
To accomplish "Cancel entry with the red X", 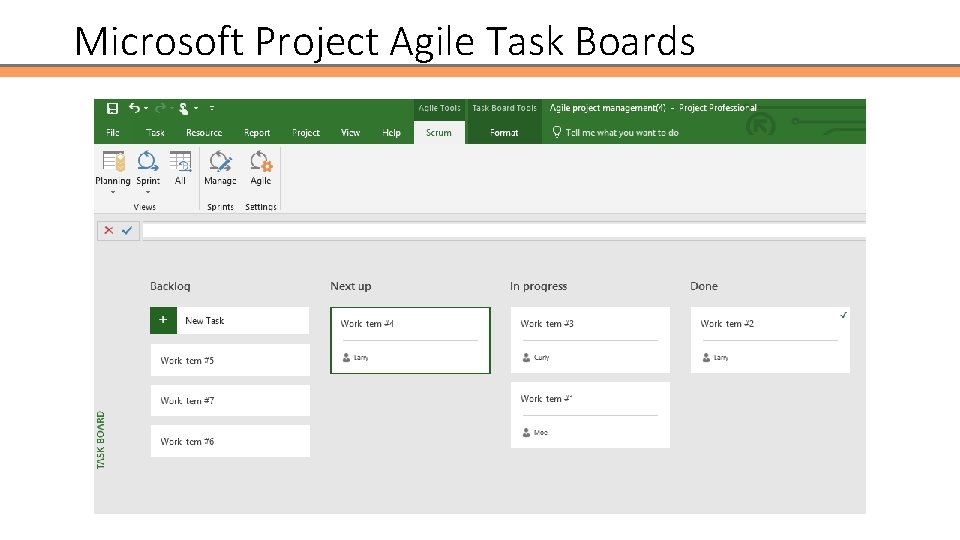I will tap(109, 230).
